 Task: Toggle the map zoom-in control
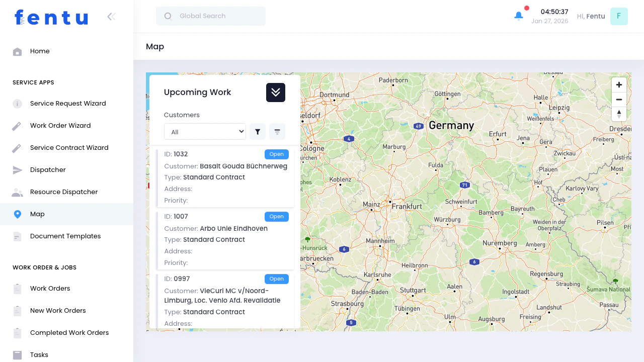[619, 84]
